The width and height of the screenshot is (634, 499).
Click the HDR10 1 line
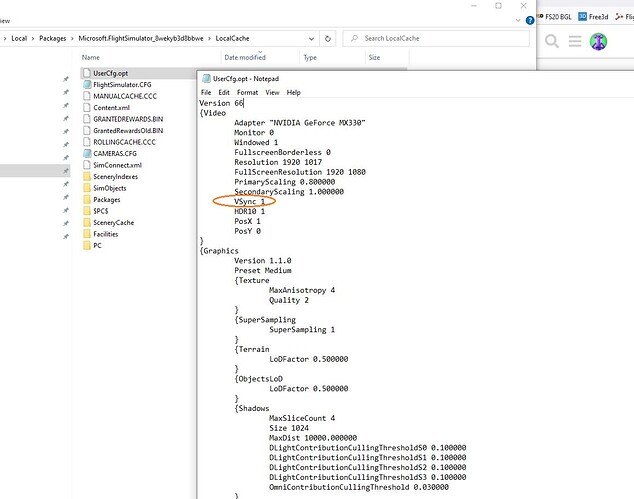(249, 211)
